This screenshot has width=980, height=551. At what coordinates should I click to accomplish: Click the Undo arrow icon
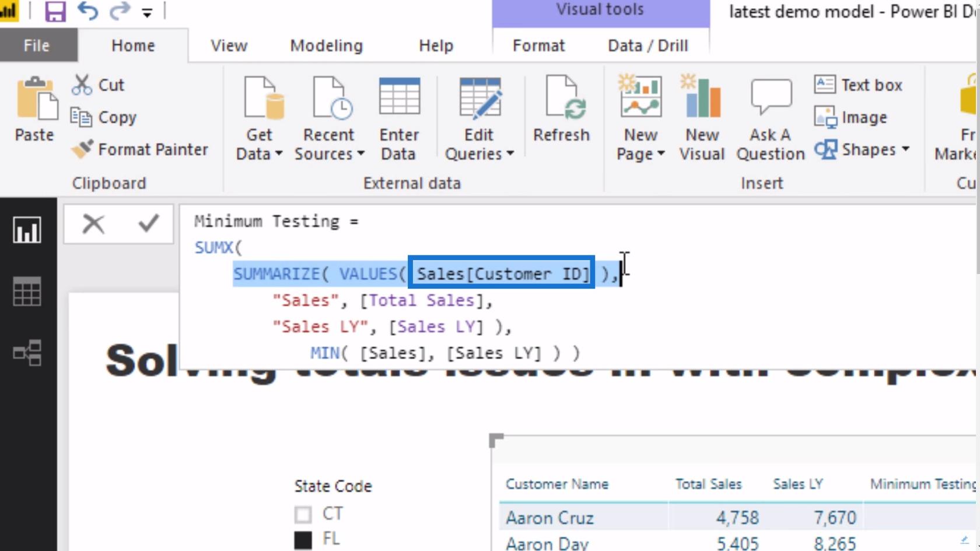click(88, 10)
